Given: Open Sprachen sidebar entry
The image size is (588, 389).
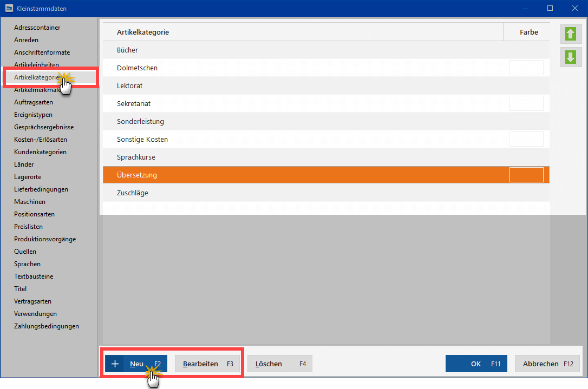Looking at the screenshot, I should click(x=27, y=263).
